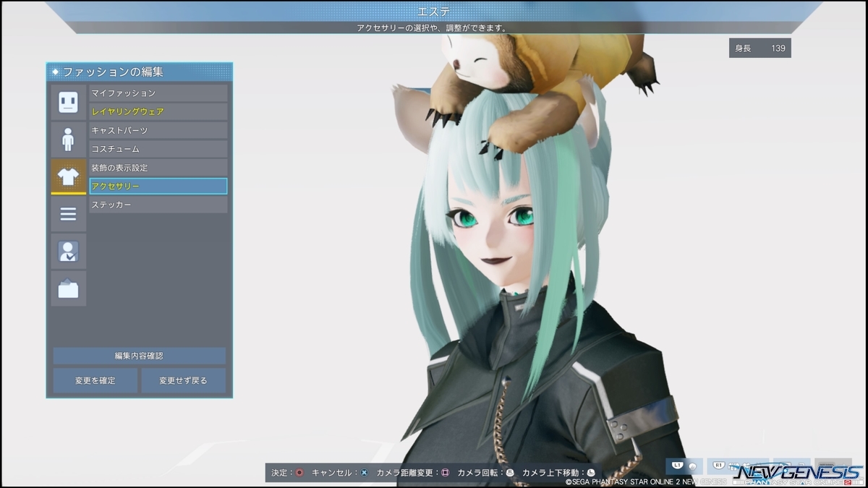868x488 pixels.
Task: Select the character portrait category icon
Action: tap(69, 252)
